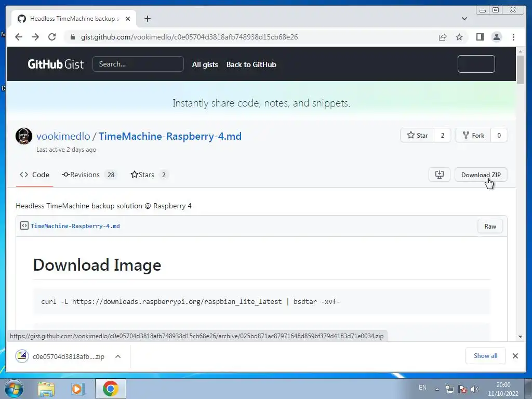532x399 pixels.
Task: Click the EN language indicator
Action: pos(422,388)
